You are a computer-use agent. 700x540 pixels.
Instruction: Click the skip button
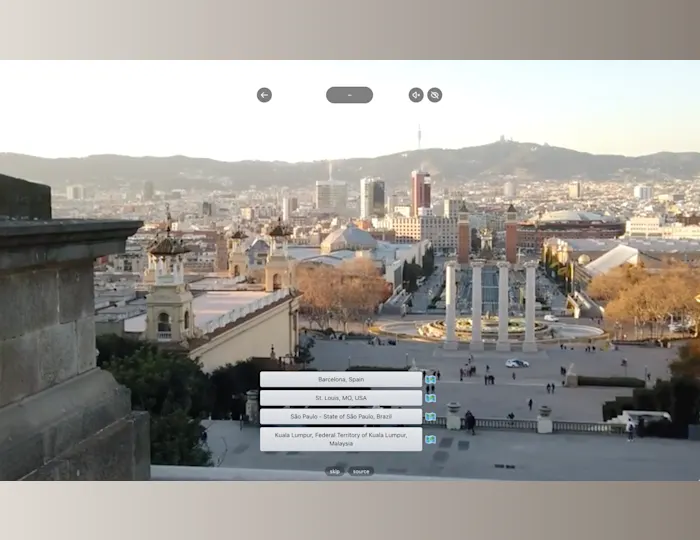(x=334, y=471)
